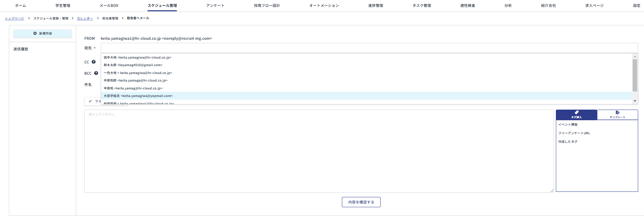The width and height of the screenshot is (644, 224).
Task: Select recipient 一色大地
Action: coord(367,73)
